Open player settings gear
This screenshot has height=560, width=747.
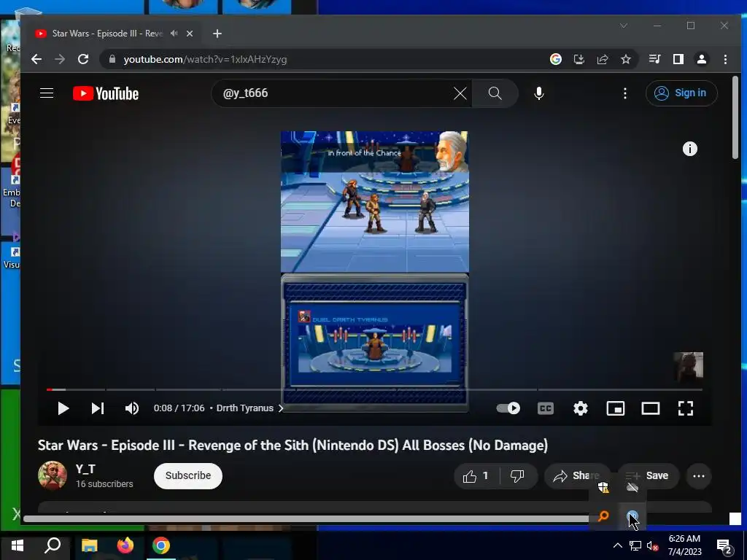580,408
